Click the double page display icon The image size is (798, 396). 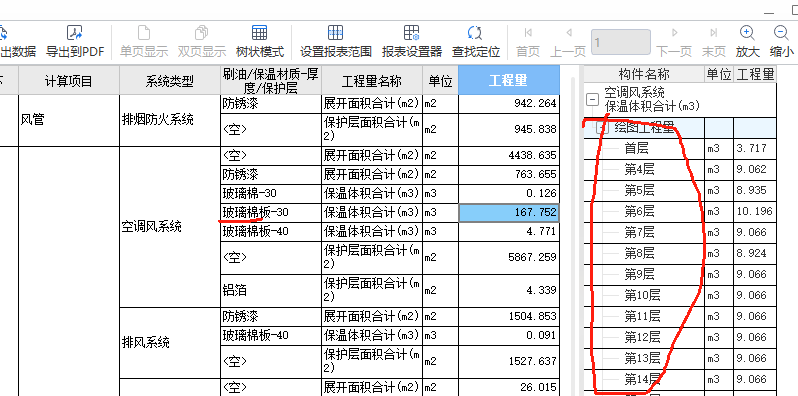click(x=202, y=33)
